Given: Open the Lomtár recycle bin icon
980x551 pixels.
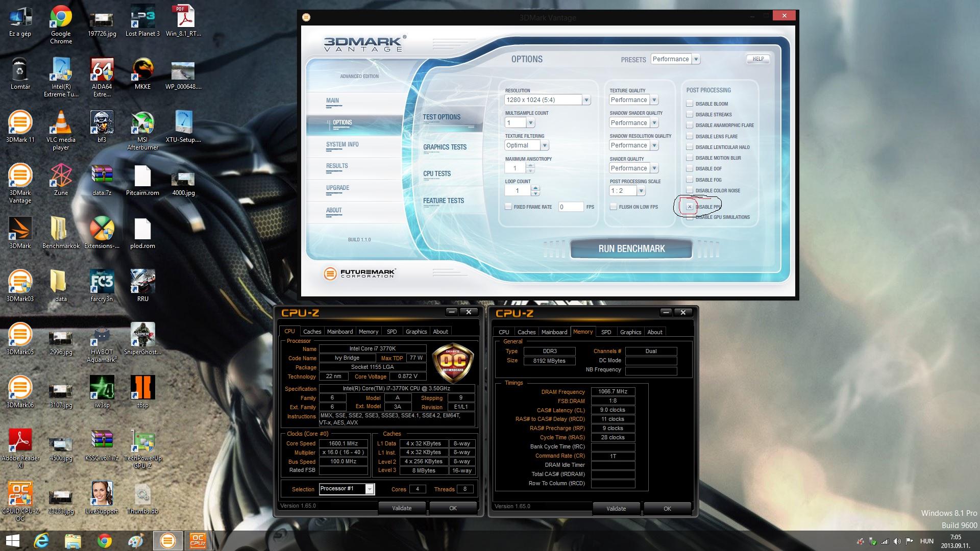Looking at the screenshot, I should [20, 74].
